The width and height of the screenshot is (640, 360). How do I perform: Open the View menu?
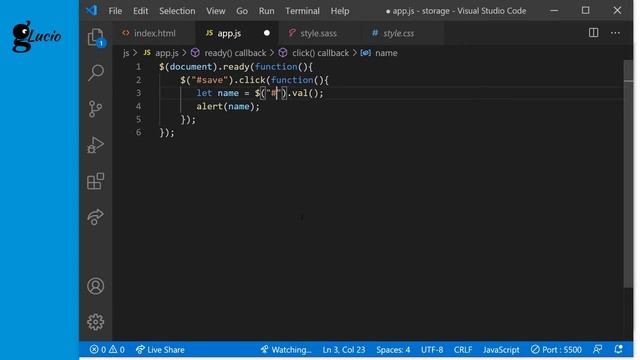tap(216, 11)
